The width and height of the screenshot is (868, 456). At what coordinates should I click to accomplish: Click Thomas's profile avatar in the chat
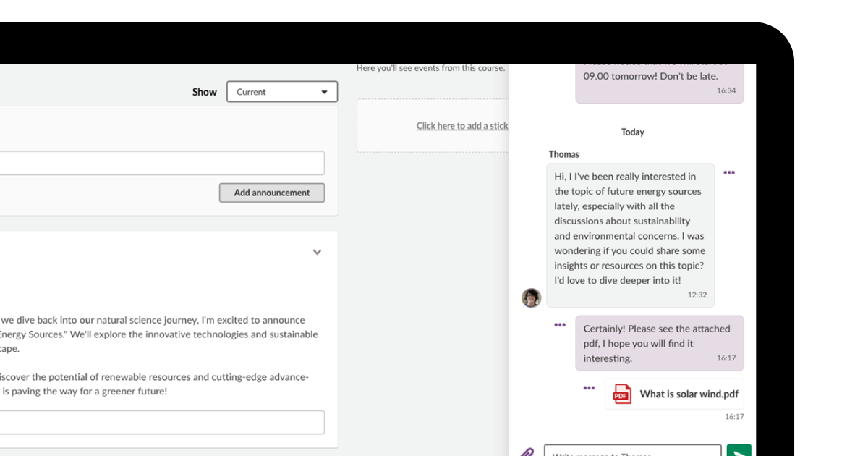(x=532, y=297)
